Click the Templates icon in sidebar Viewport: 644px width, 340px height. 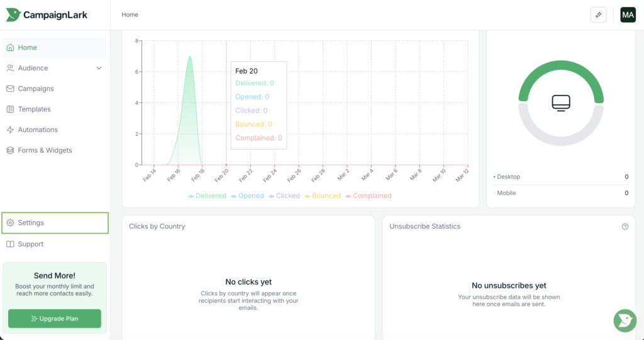(x=10, y=109)
